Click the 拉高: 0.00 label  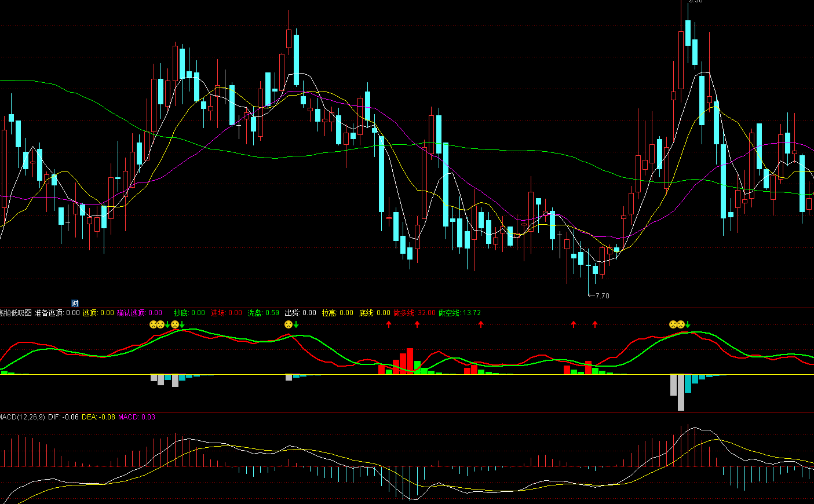pos(338,313)
